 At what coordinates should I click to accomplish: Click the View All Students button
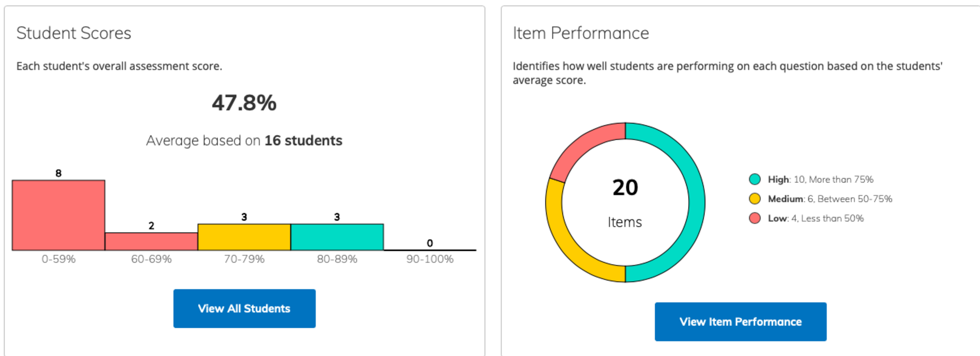[x=244, y=309]
